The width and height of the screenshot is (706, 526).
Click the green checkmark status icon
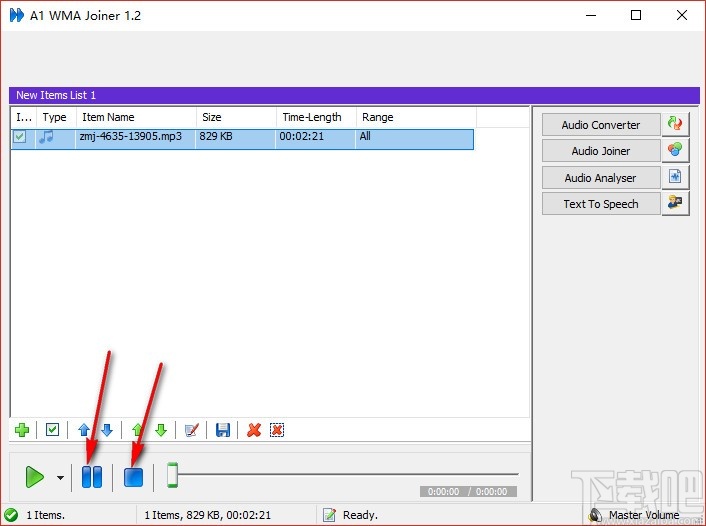click(x=11, y=515)
